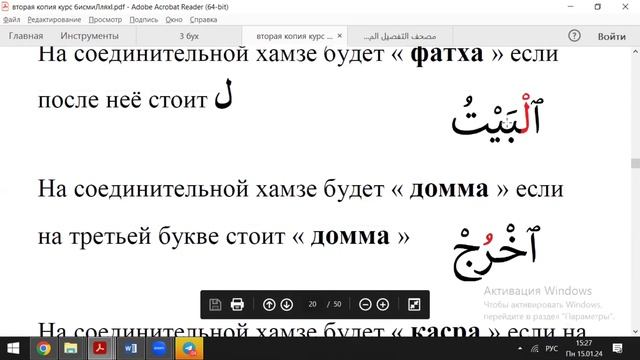Switch to the Инструменты tab
The image size is (640, 360).
89,36
